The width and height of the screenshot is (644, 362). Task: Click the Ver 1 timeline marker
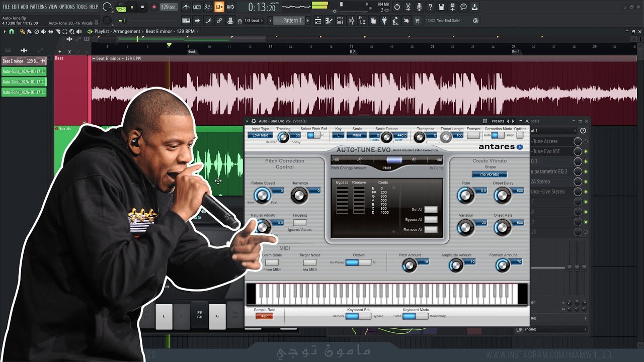pos(516,52)
